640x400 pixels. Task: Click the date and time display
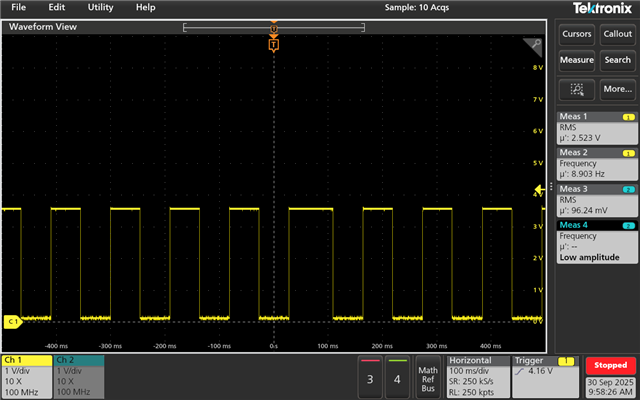(611, 387)
